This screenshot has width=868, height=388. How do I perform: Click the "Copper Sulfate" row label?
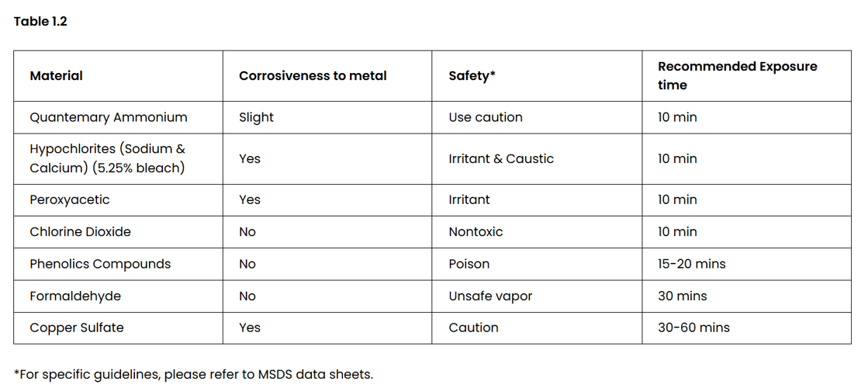pyautogui.click(x=77, y=327)
